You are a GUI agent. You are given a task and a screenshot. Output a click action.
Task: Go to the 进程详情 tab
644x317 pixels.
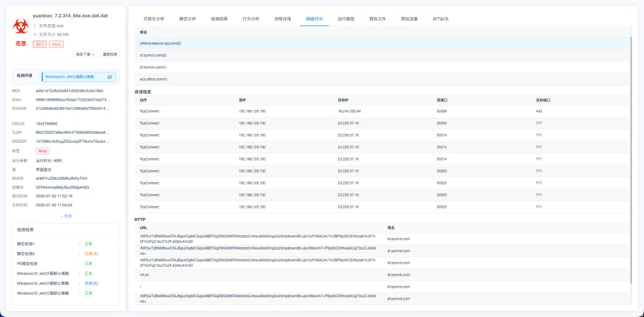click(x=283, y=19)
